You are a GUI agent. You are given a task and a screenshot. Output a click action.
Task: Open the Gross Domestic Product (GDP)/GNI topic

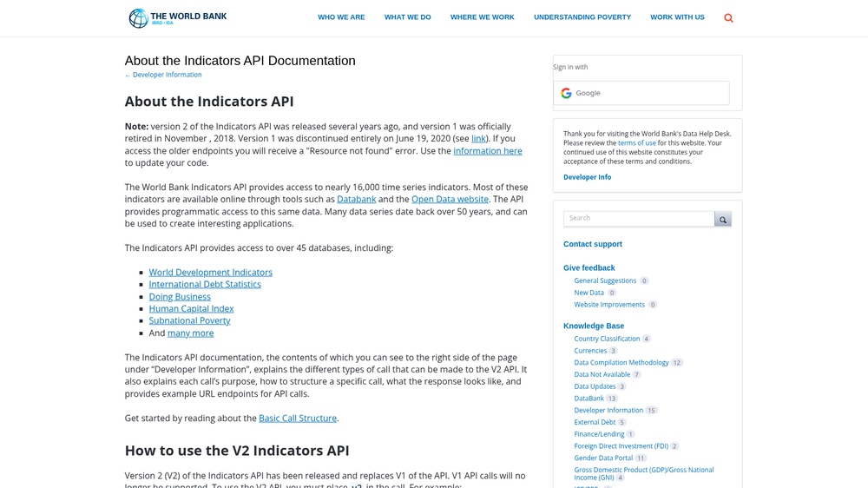click(x=644, y=473)
